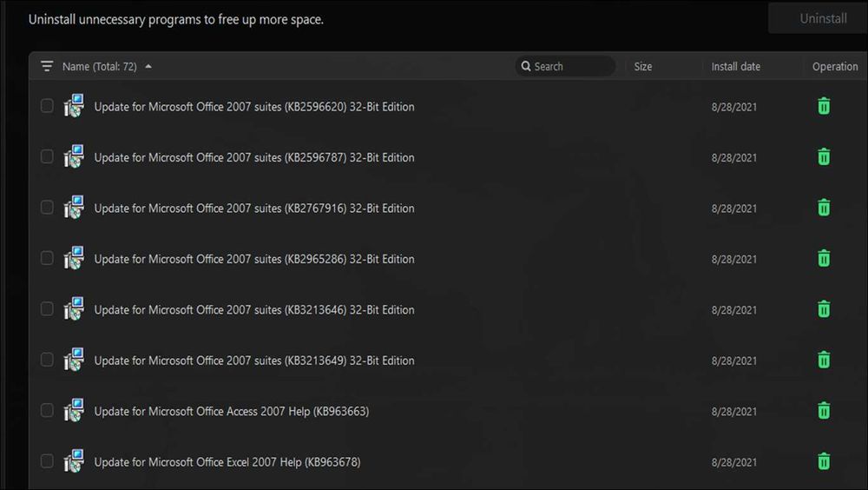Select the KB2596620 32-Bit Edition entry name

(254, 106)
